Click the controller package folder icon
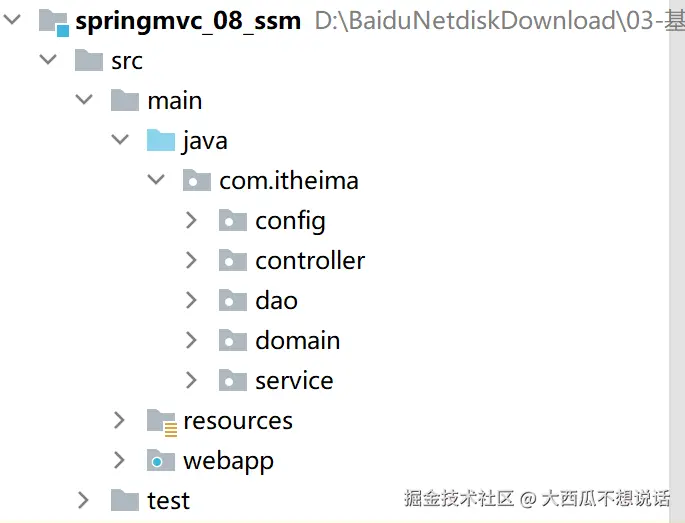Screen dimensions: 685x523 [x=232, y=260]
